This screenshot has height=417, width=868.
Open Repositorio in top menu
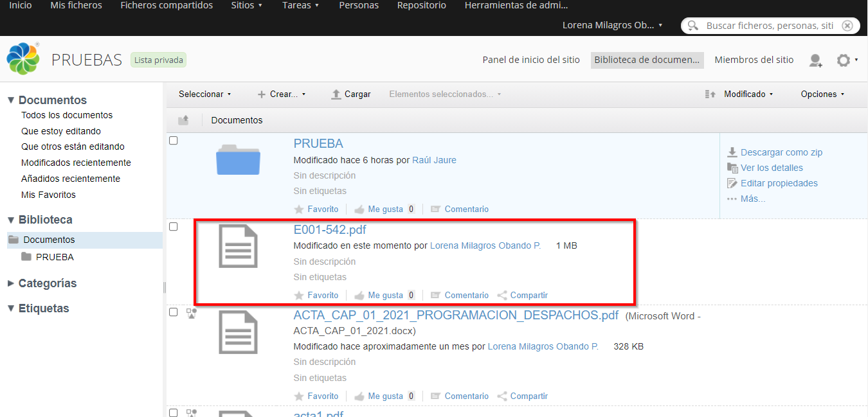[422, 5]
